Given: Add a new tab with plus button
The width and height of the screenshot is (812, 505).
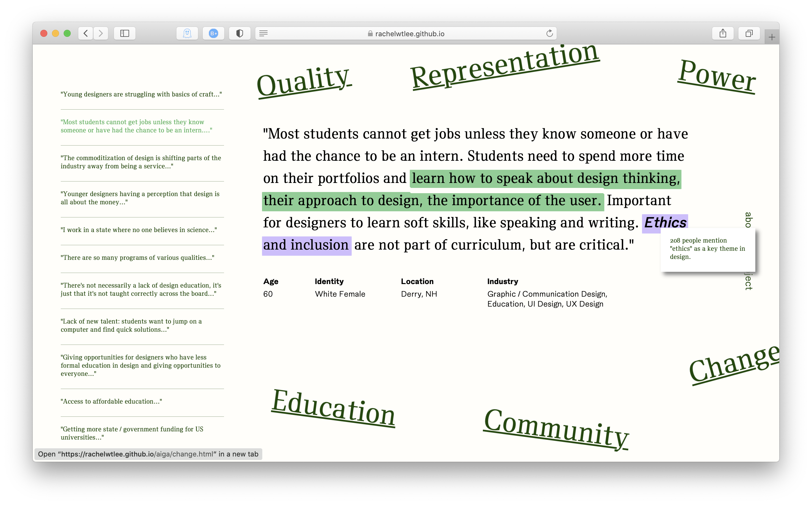Looking at the screenshot, I should [772, 37].
